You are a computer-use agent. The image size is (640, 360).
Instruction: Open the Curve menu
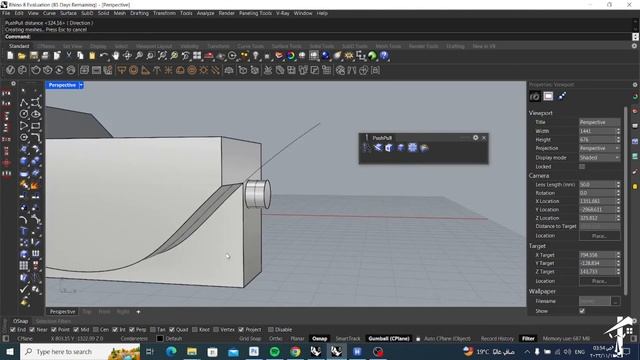(49, 13)
